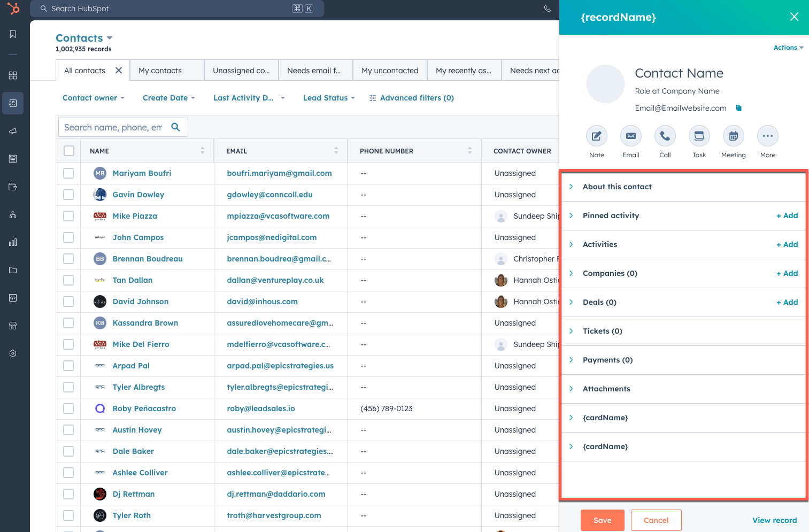Screen dimensions: 809x532
Task: Start a Call using the Call icon
Action: (665, 136)
